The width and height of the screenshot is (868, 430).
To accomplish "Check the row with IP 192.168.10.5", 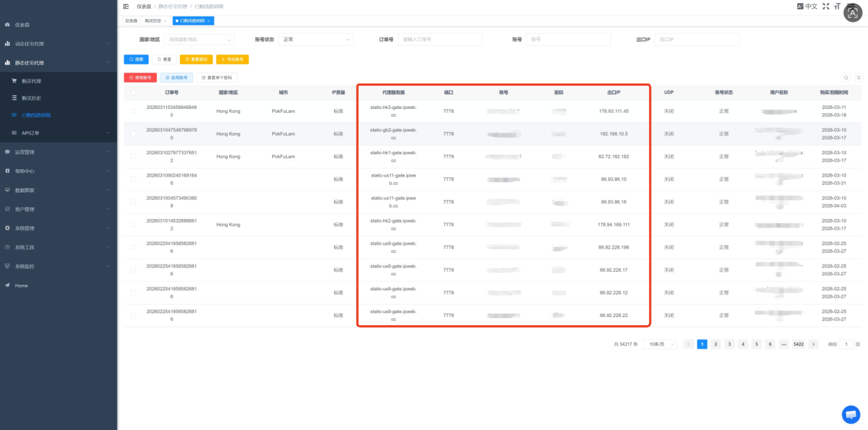I will coord(133,134).
